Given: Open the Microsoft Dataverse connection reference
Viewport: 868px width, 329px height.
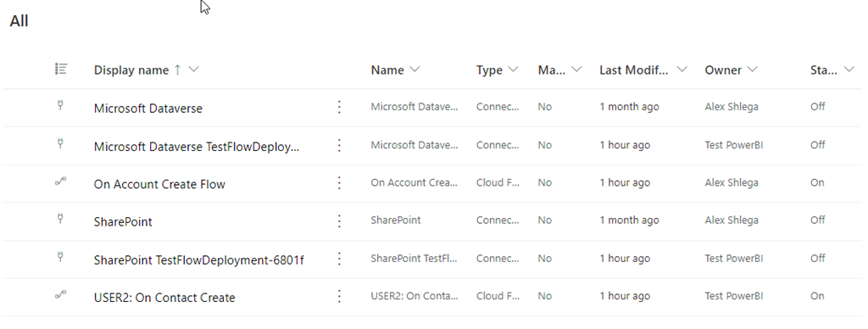Looking at the screenshot, I should pyautogui.click(x=147, y=109).
